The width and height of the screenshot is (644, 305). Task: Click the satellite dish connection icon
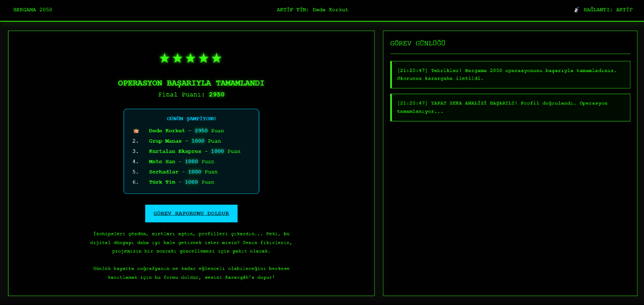[577, 9]
